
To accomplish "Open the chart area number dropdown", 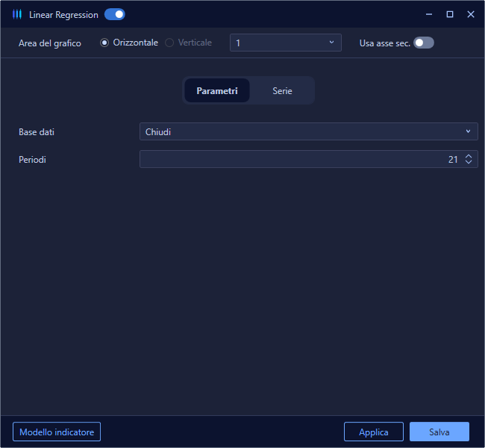I will click(286, 43).
